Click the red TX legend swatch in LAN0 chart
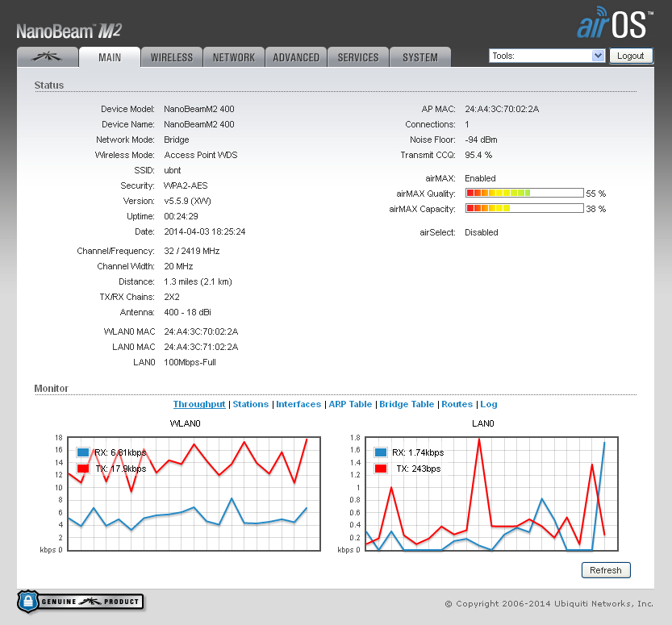Screen dimensions: 672x625 pyautogui.click(x=381, y=469)
